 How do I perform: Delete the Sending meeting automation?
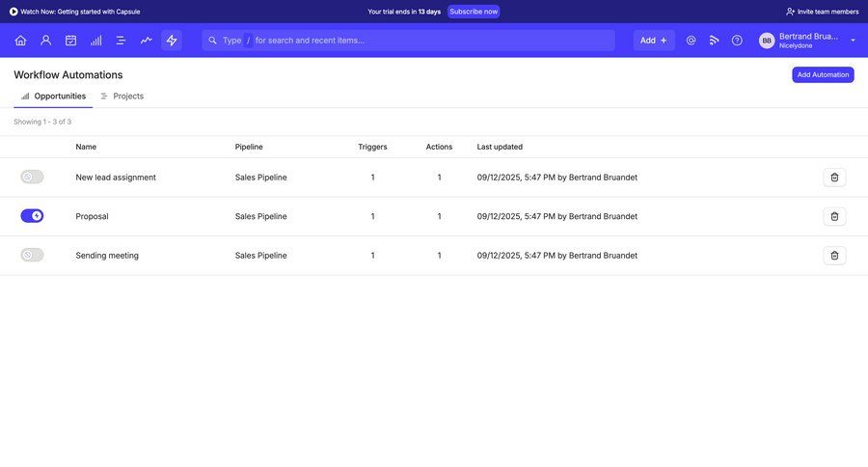tap(834, 256)
